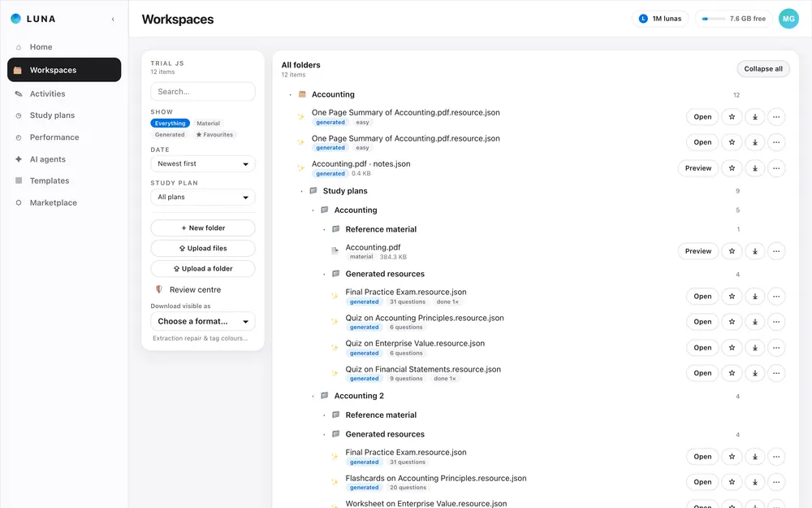
Task: Click the 1M lunas balance badge
Action: [x=659, y=19]
